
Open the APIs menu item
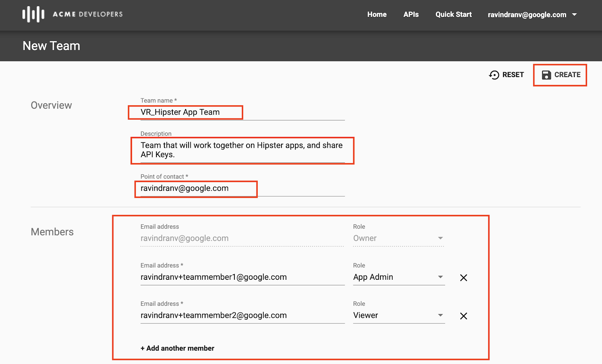[x=411, y=14]
